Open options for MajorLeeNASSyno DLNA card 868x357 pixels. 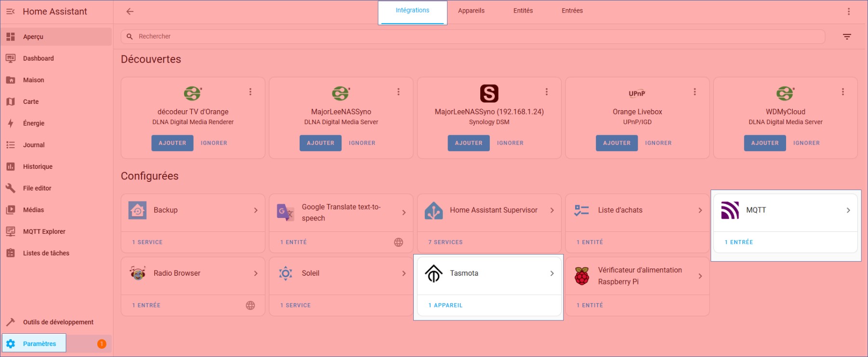398,92
